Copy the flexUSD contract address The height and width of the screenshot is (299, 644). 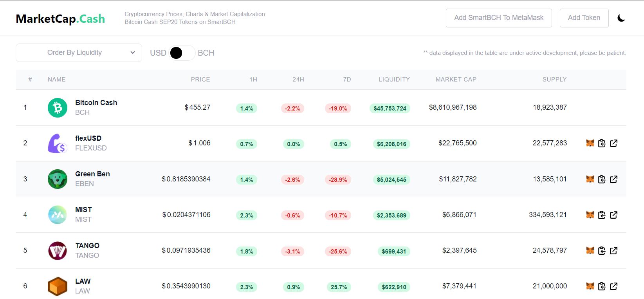point(602,143)
